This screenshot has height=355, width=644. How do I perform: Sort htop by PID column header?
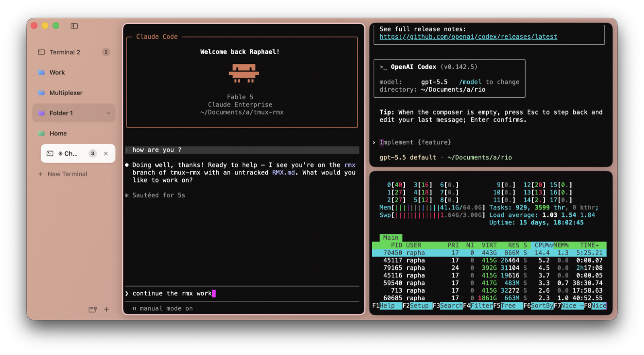coord(396,245)
